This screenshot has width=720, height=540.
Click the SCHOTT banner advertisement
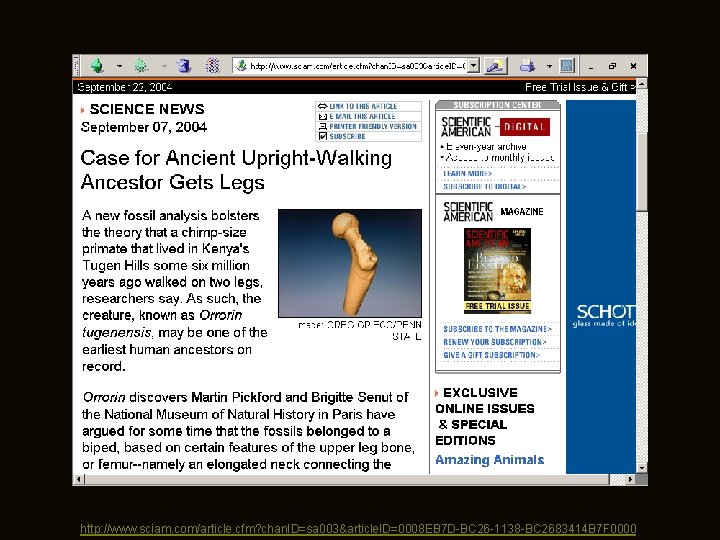tap(601, 287)
